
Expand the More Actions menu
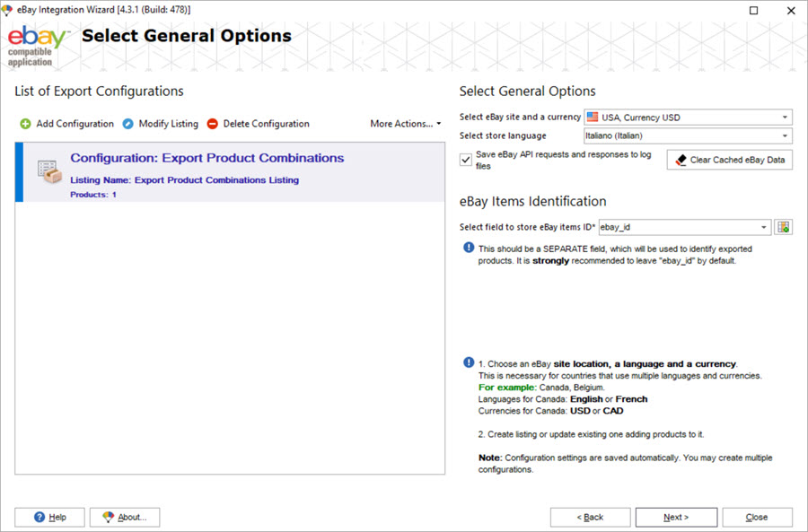406,124
